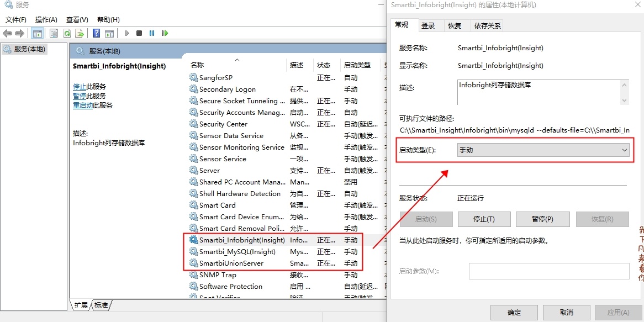Open Help with the blue question mark icon
This screenshot has height=322, width=644.
[97, 33]
